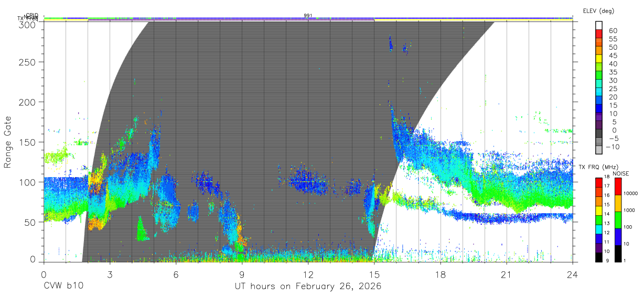Click the '30' label on ELEV scale
The width and height of the screenshot is (644, 297).
pos(613,80)
